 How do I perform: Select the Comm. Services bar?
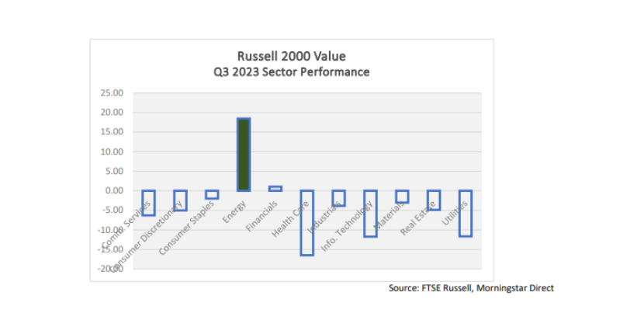149,203
